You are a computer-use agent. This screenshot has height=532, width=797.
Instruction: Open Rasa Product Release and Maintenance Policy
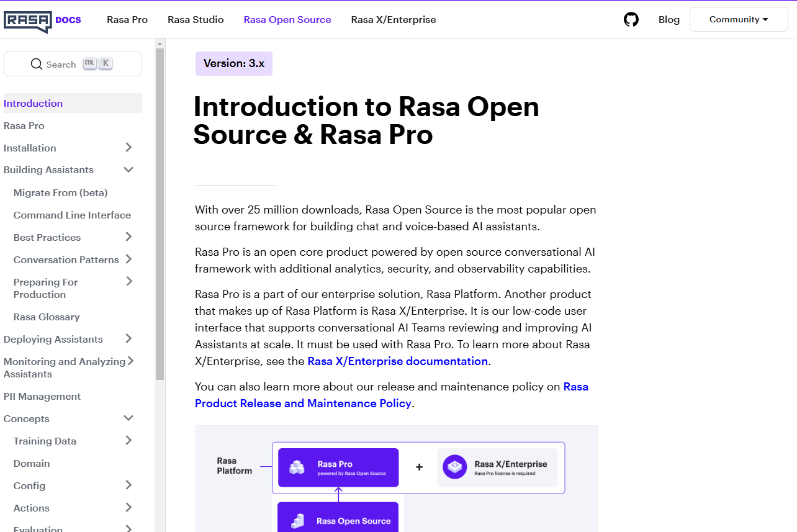pos(303,404)
